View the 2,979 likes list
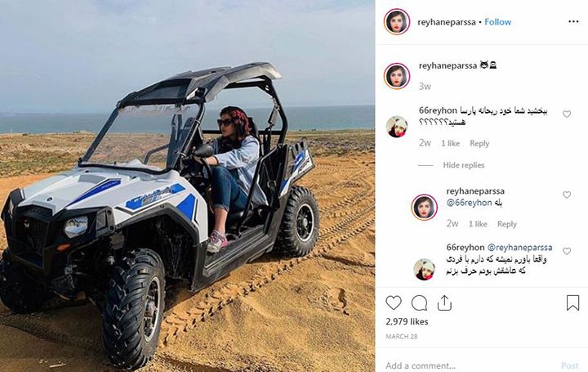 pos(407,321)
